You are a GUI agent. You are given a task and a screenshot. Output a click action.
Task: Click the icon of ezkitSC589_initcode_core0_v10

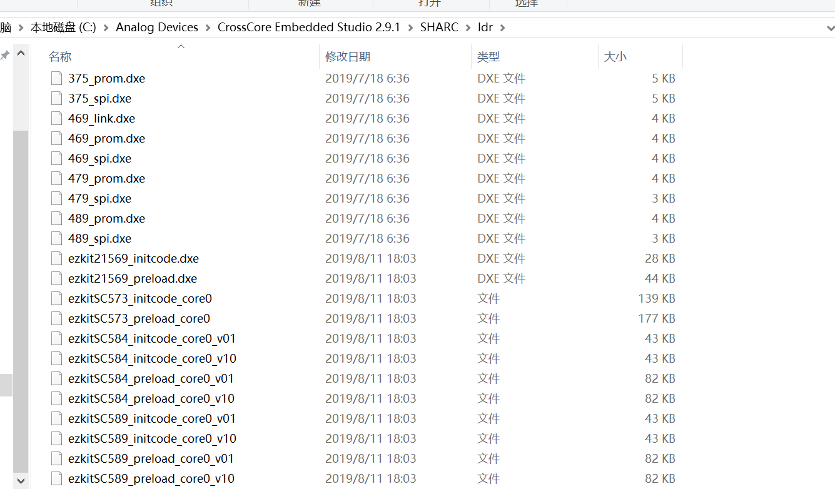[56, 438]
